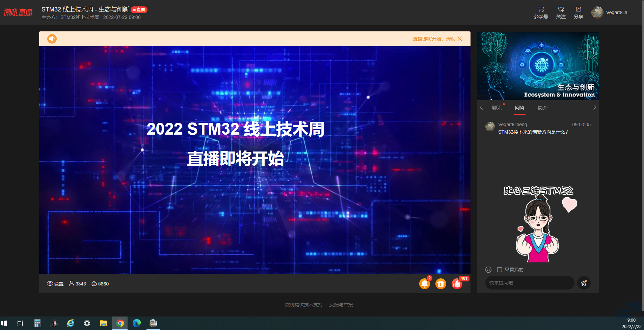Open the Windows Start menu
This screenshot has width=644, height=330.
point(4,323)
